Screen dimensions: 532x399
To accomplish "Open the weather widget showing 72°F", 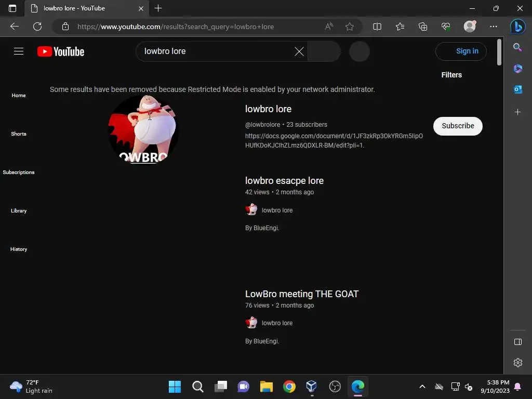I will click(x=31, y=387).
